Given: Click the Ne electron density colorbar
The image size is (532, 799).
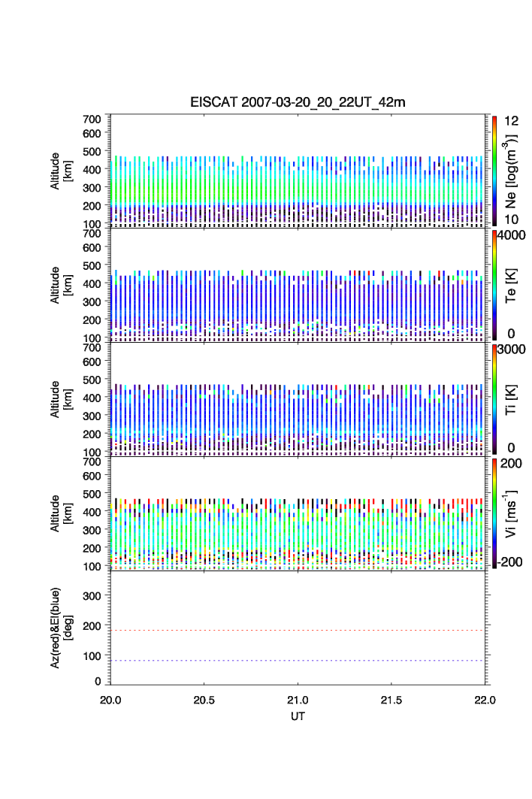Looking at the screenshot, I should [x=494, y=171].
